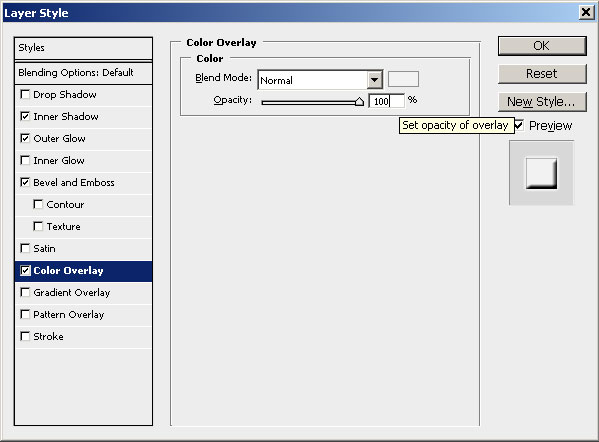Screen dimensions: 599x442
Task: Select the Gradient Overlay row
Action: [x=83, y=293]
